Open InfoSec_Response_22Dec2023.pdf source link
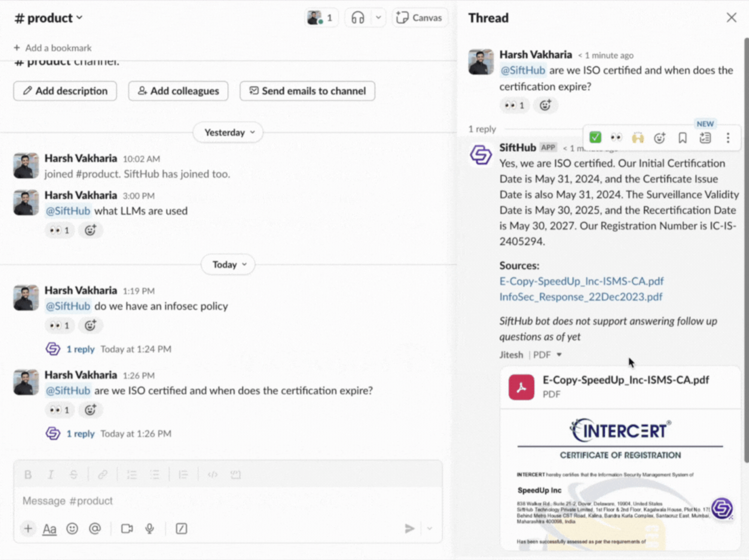Image resolution: width=749 pixels, height=560 pixels. click(x=580, y=297)
